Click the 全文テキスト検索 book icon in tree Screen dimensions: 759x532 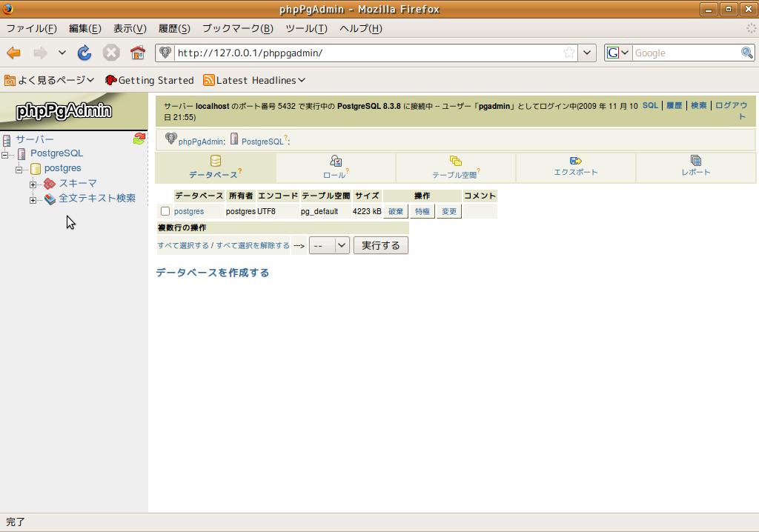[x=50, y=199]
